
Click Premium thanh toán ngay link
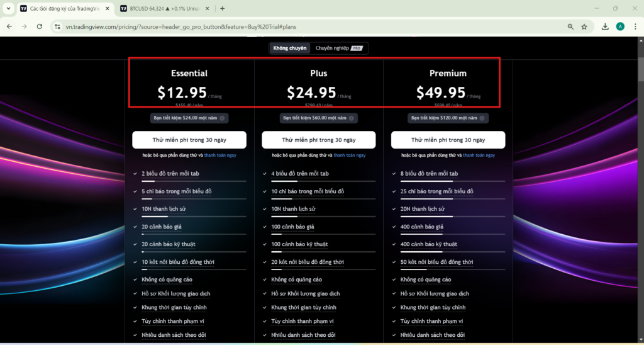tap(479, 156)
